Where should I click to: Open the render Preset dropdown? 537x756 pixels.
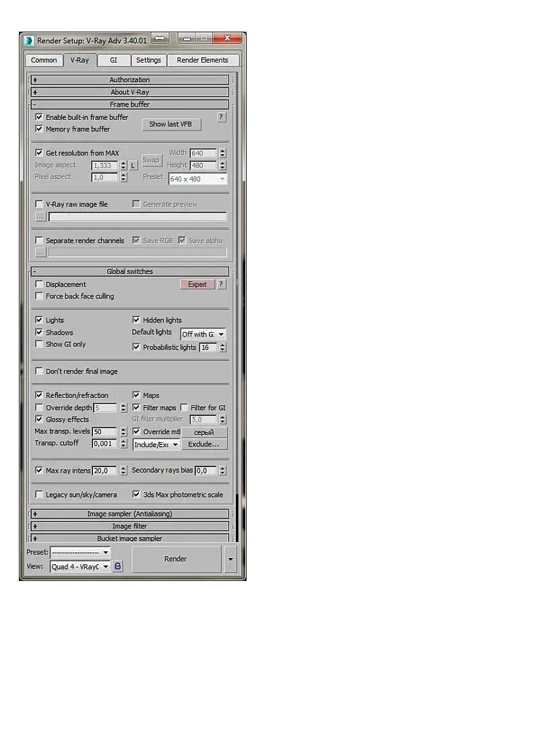click(x=80, y=552)
